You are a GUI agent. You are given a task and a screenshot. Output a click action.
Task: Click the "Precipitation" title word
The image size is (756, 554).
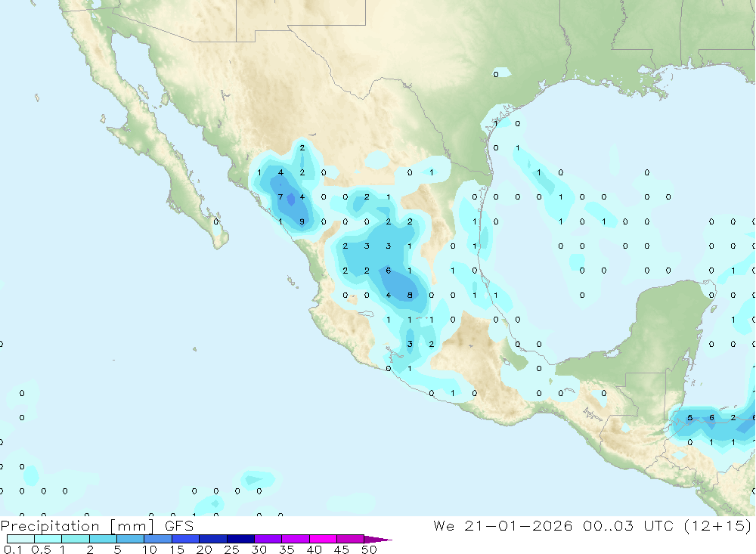[x=50, y=525]
